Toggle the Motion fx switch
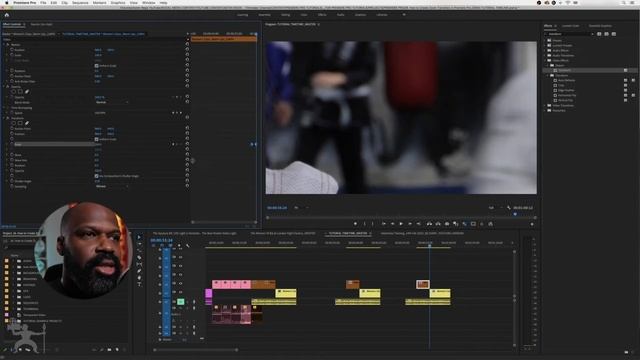 tap(8, 44)
